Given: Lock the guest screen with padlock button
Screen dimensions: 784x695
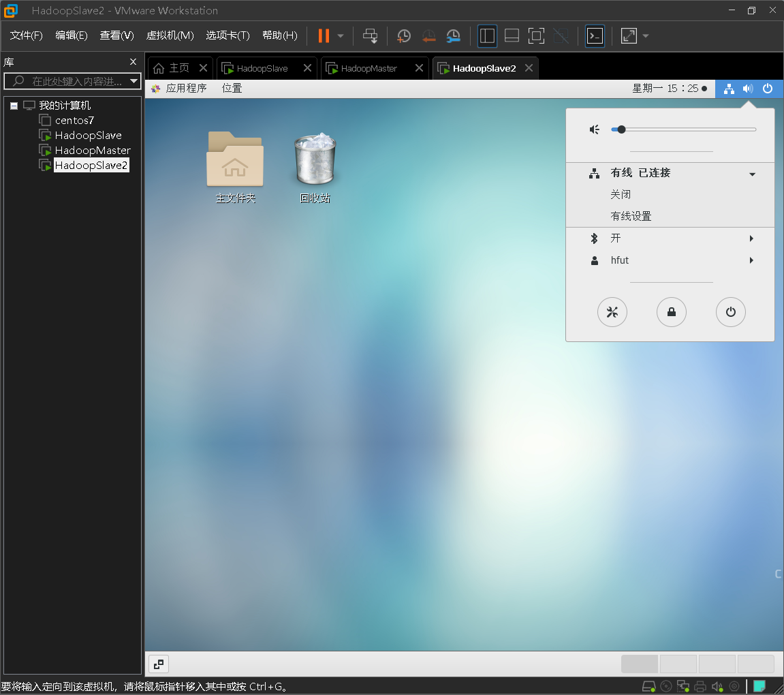Looking at the screenshot, I should tap(672, 312).
